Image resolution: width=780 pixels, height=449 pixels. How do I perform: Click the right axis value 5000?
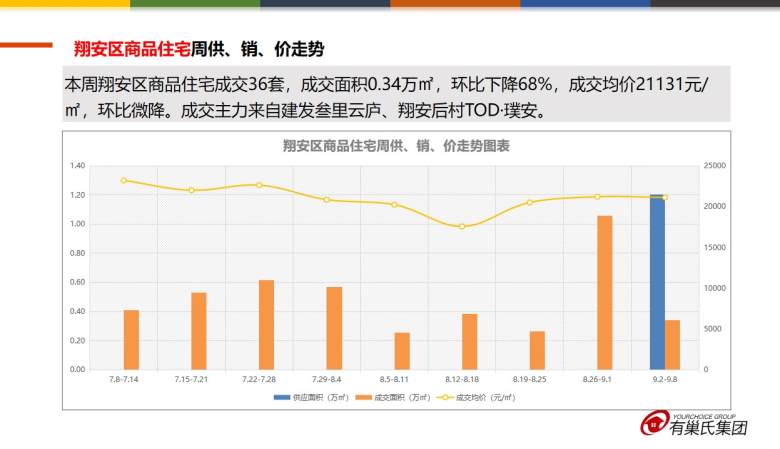click(x=712, y=329)
